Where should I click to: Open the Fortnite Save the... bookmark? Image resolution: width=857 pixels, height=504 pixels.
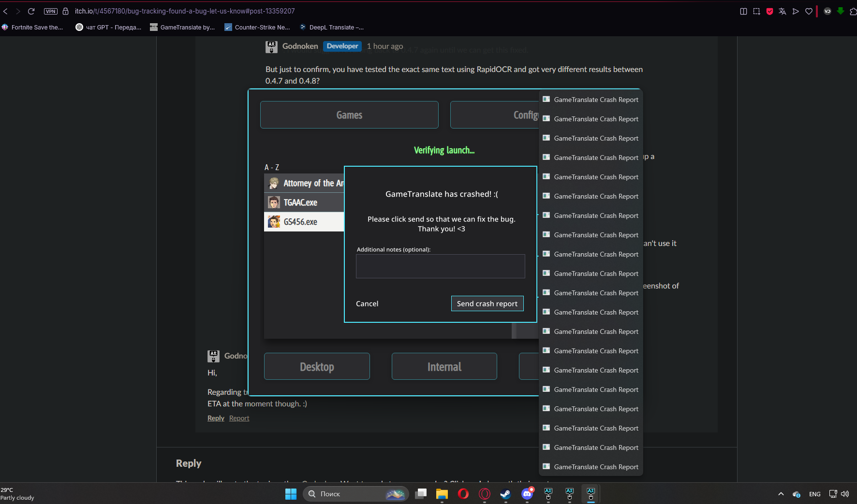[x=32, y=27]
